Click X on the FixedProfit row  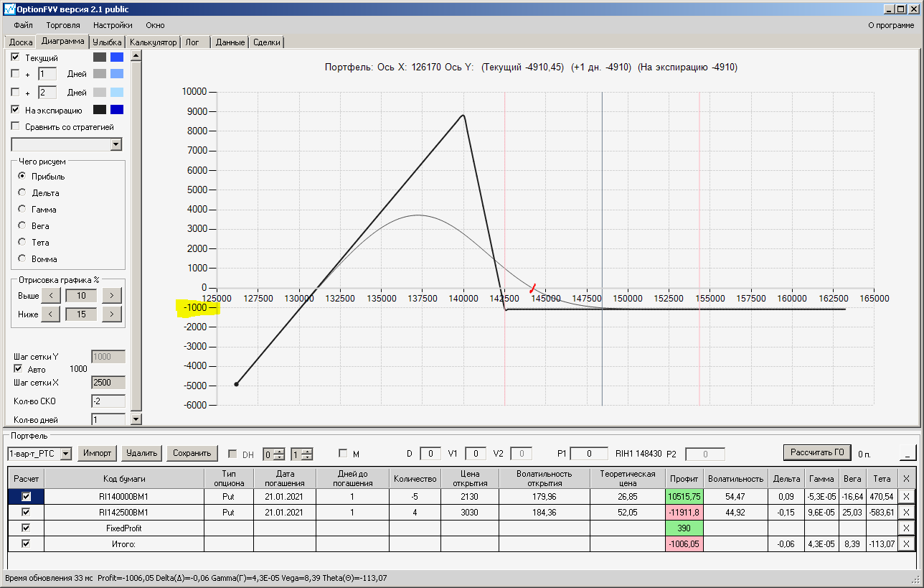pyautogui.click(x=906, y=528)
